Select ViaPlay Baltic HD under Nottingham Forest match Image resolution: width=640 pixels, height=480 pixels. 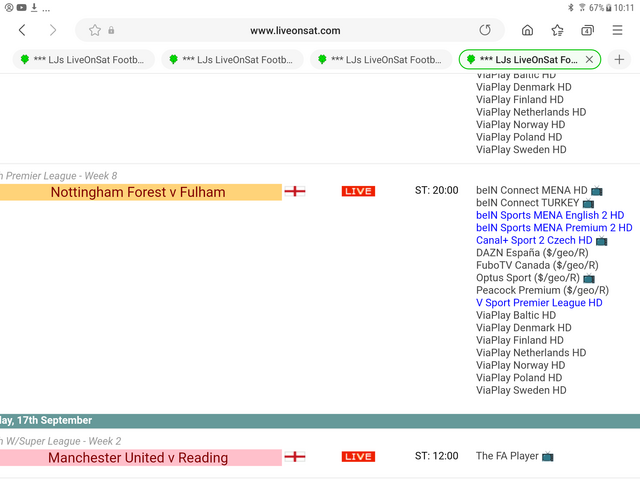[x=516, y=316]
